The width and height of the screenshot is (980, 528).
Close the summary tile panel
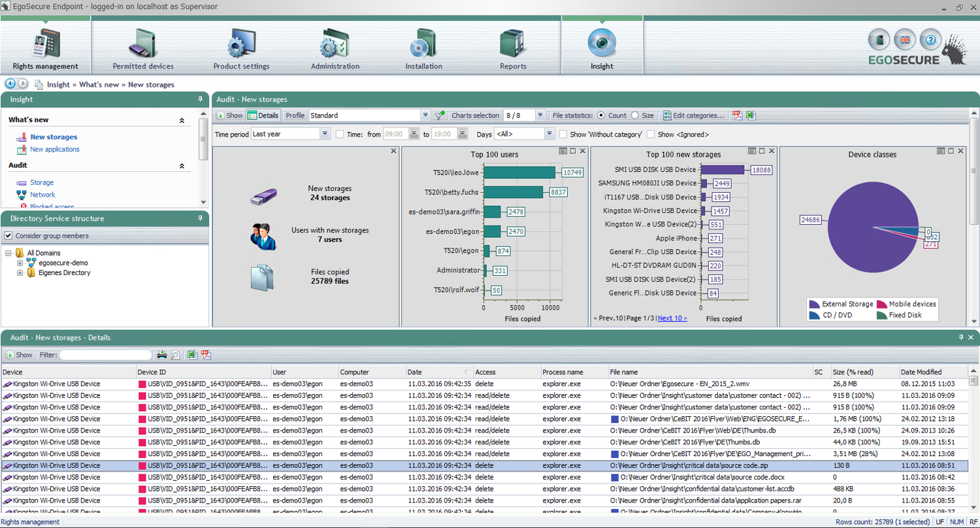click(393, 151)
